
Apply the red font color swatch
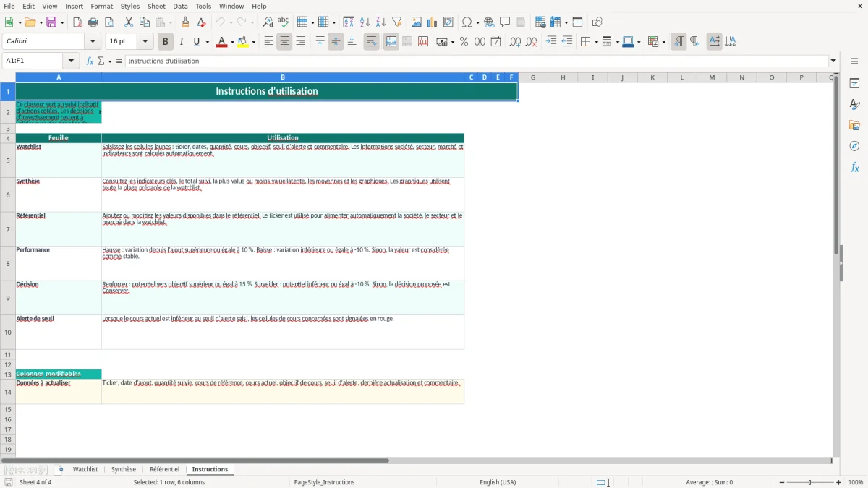point(221,42)
